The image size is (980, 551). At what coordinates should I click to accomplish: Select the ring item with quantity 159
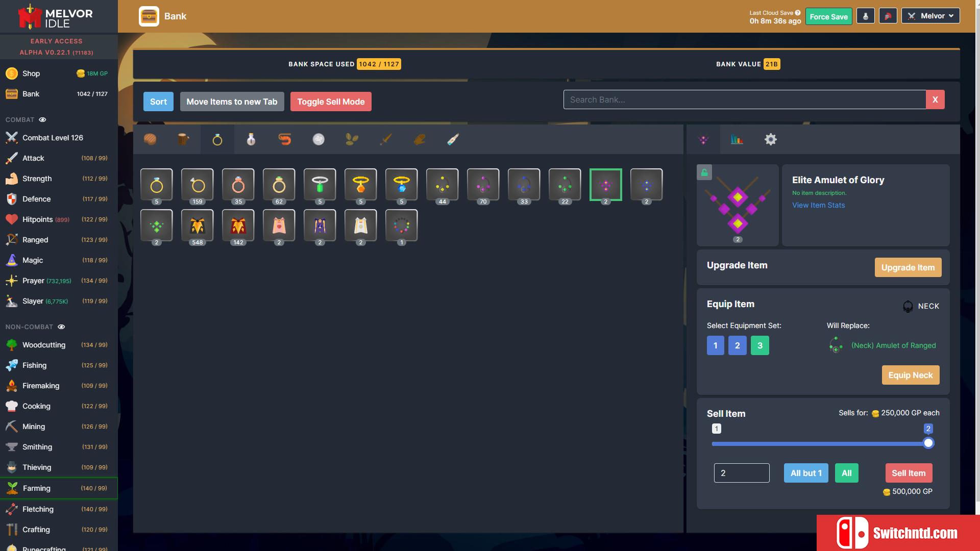tap(198, 185)
